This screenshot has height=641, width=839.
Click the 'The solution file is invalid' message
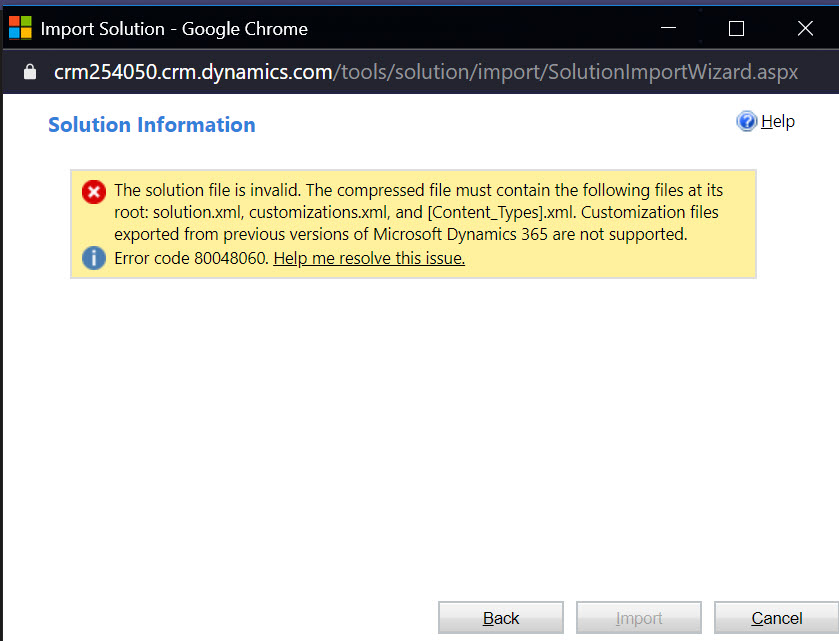pyautogui.click(x=418, y=212)
